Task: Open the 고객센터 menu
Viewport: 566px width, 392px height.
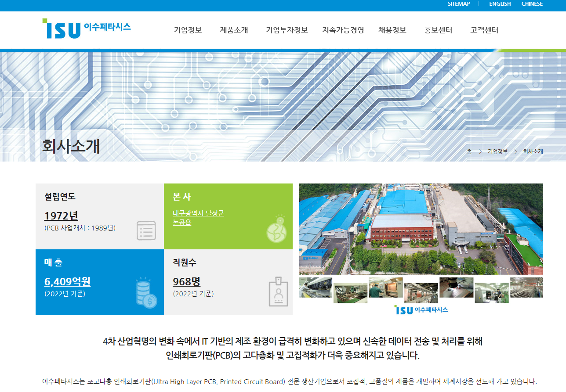Action: tap(484, 30)
